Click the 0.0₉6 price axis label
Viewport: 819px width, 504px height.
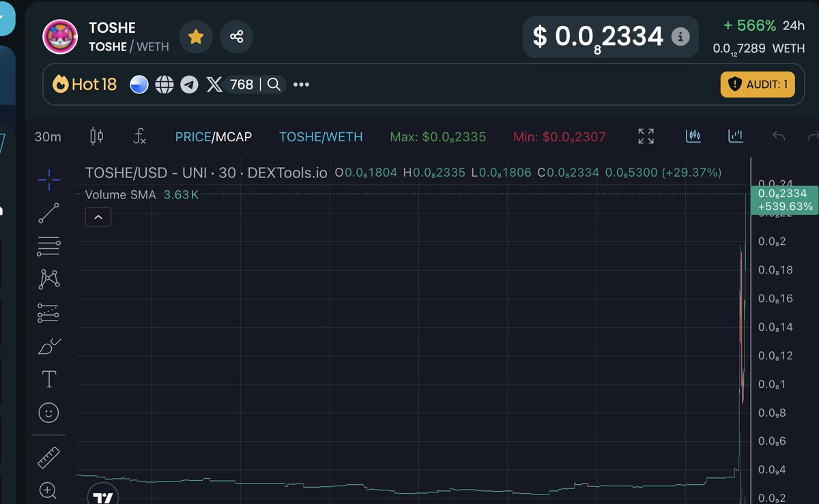(773, 441)
